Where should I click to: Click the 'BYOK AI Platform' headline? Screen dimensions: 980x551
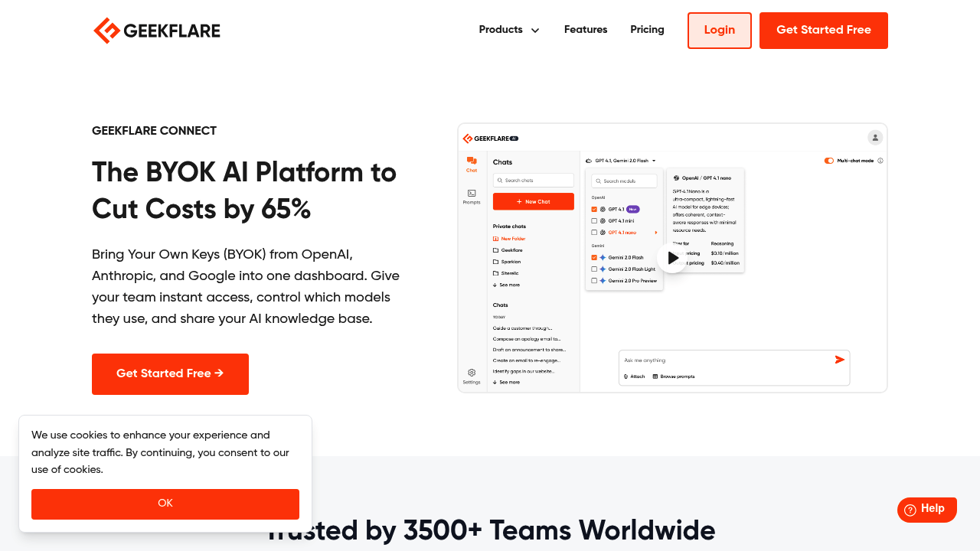point(244,191)
